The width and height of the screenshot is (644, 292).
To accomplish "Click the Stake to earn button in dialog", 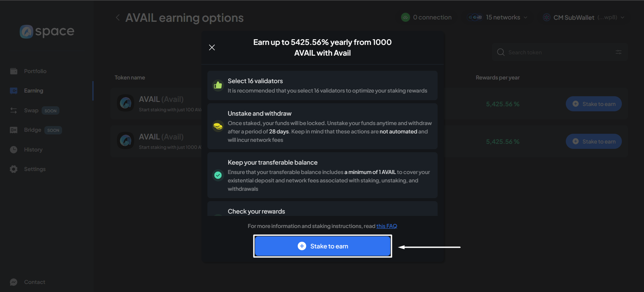I will 322,246.
